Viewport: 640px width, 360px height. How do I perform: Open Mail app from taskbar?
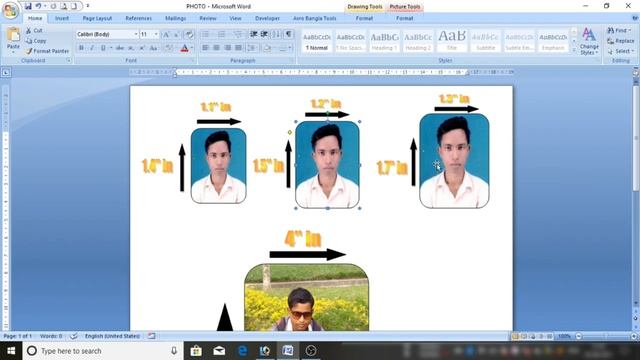pos(219,351)
